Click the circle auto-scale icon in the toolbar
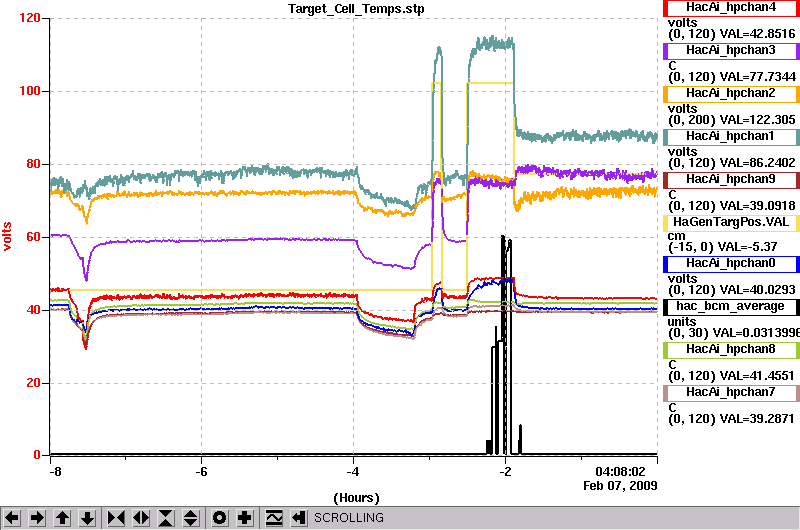This screenshot has height=530, width=800. (x=220, y=518)
